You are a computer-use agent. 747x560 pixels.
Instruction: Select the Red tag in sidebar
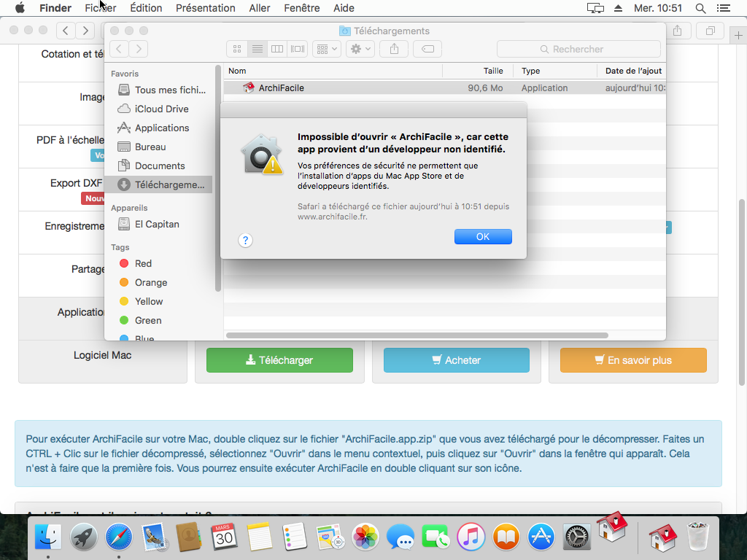pyautogui.click(x=143, y=263)
